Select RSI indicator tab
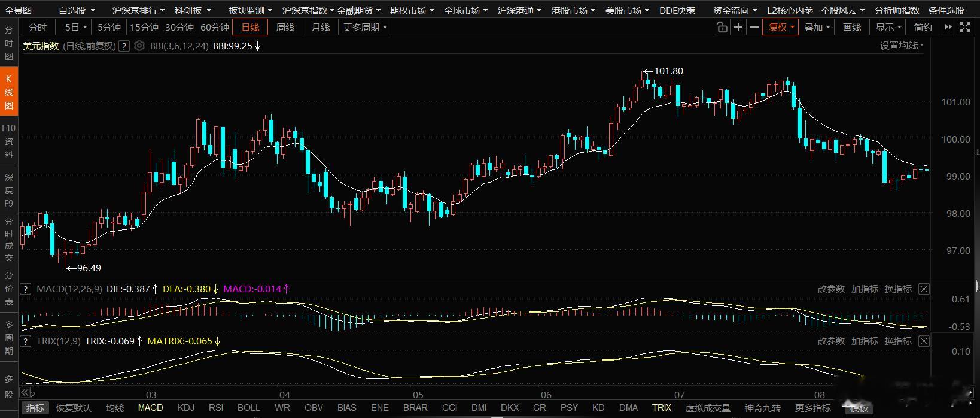This screenshot has width=980, height=418. point(216,408)
